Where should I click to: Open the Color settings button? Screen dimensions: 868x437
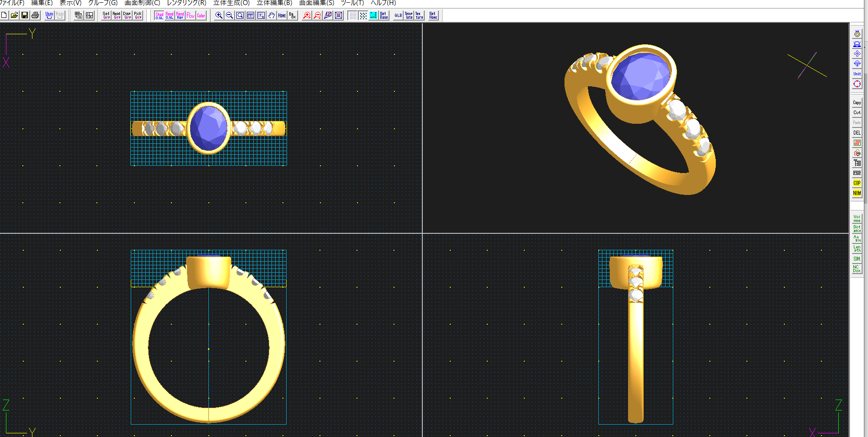[201, 16]
